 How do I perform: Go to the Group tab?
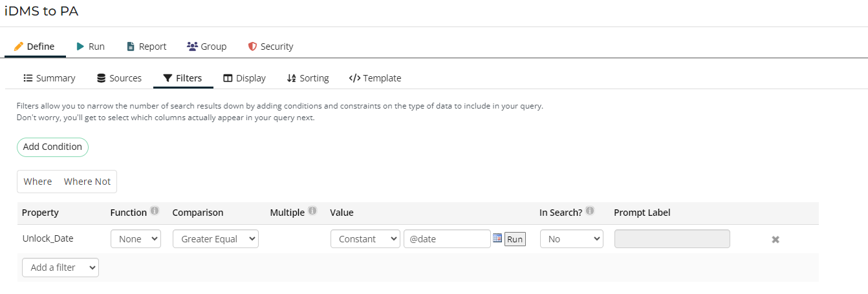(206, 47)
